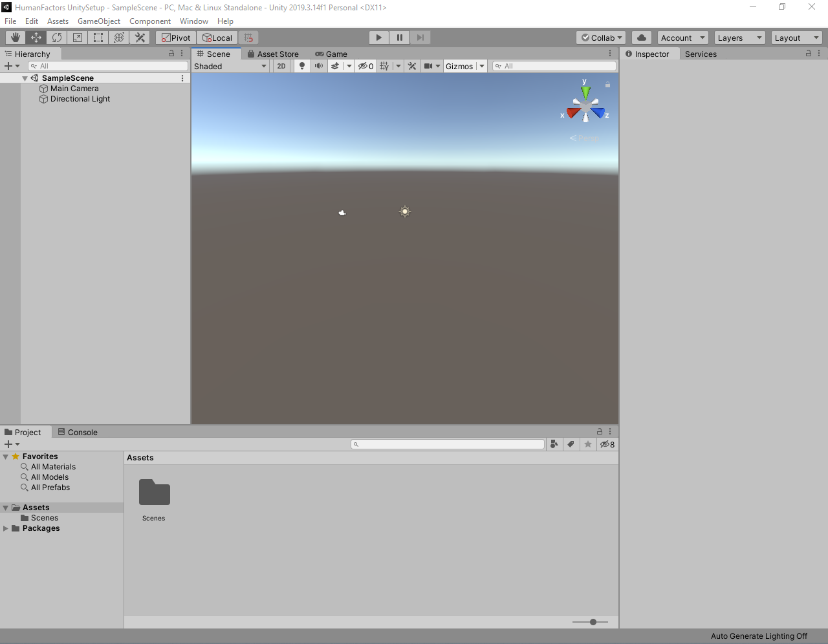The width and height of the screenshot is (828, 644).
Task: Click Hierarchy search field
Action: pos(108,66)
